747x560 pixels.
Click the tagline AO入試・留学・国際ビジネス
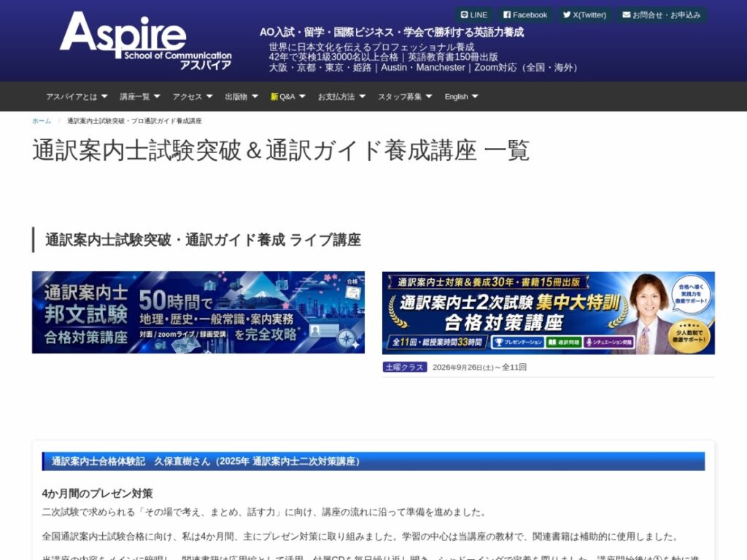392,32
